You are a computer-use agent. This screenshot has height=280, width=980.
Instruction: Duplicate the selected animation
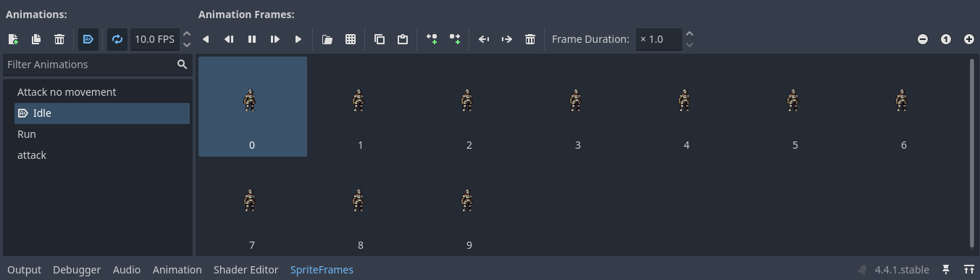pyautogui.click(x=36, y=39)
